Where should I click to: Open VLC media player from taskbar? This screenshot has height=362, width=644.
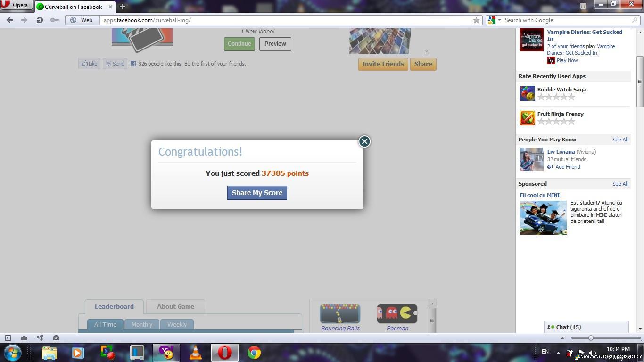point(195,353)
